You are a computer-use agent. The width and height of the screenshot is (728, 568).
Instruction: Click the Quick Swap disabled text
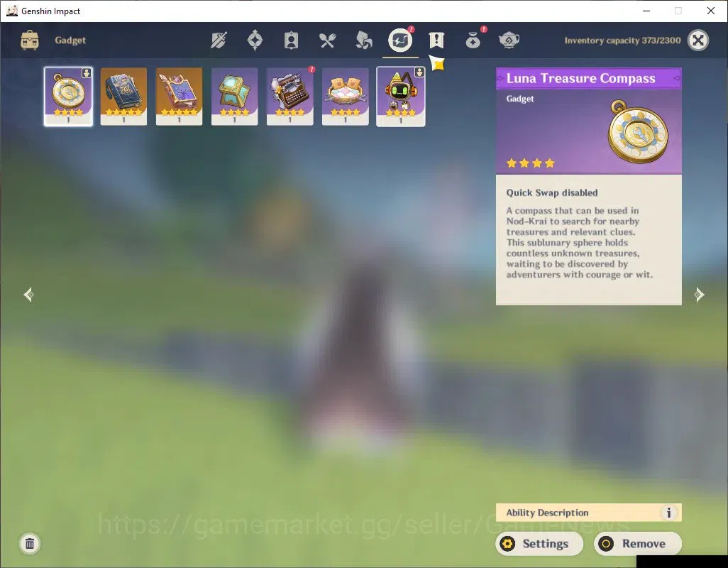[552, 192]
